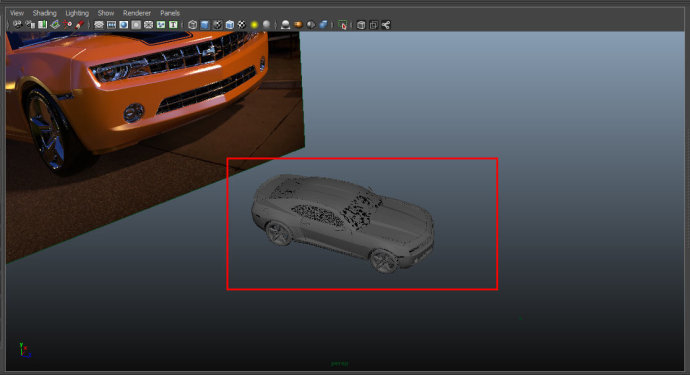Click the XYZ axis indicator

click(x=25, y=350)
